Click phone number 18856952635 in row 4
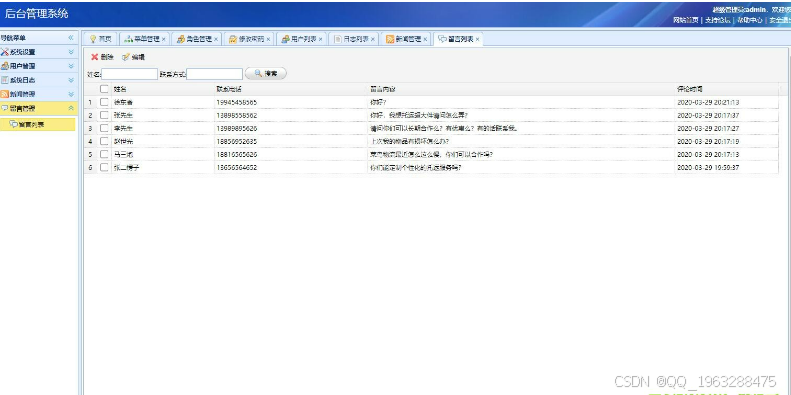 237,142
